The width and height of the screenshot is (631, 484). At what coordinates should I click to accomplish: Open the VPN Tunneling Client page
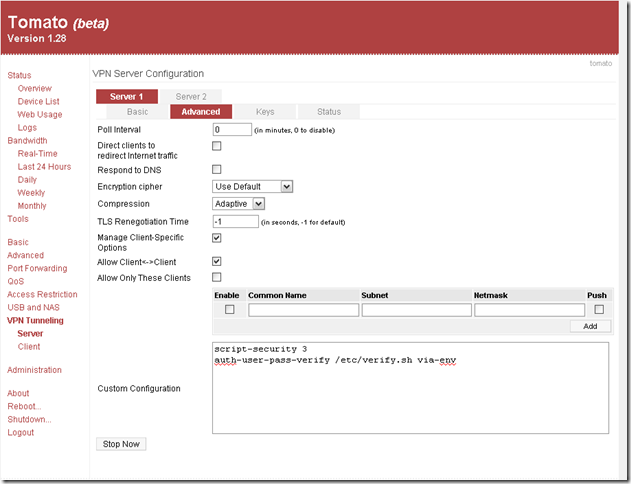tap(29, 346)
